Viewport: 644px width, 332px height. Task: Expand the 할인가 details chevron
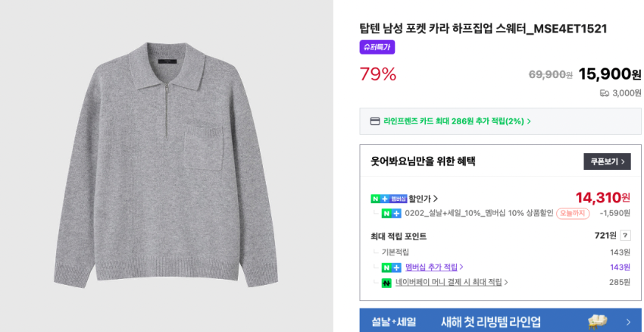coord(436,199)
